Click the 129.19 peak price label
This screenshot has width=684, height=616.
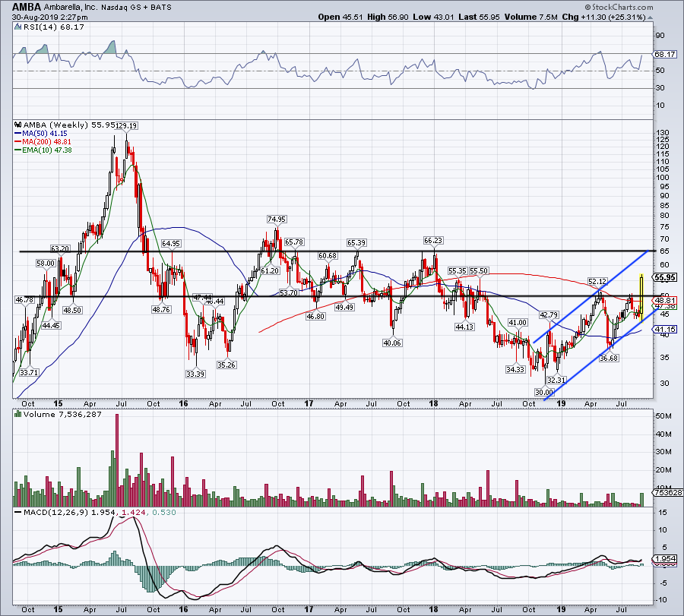click(x=126, y=125)
